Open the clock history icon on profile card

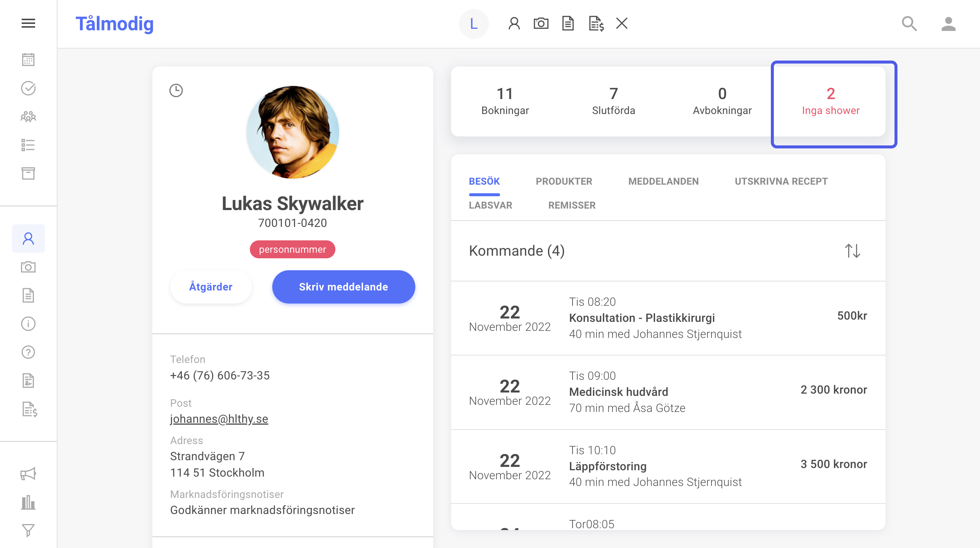pyautogui.click(x=176, y=90)
